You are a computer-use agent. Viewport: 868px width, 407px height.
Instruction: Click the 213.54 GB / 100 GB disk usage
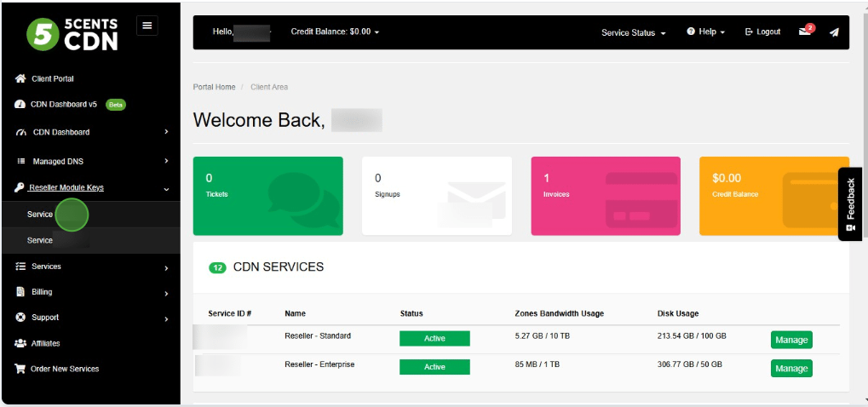[x=692, y=336]
